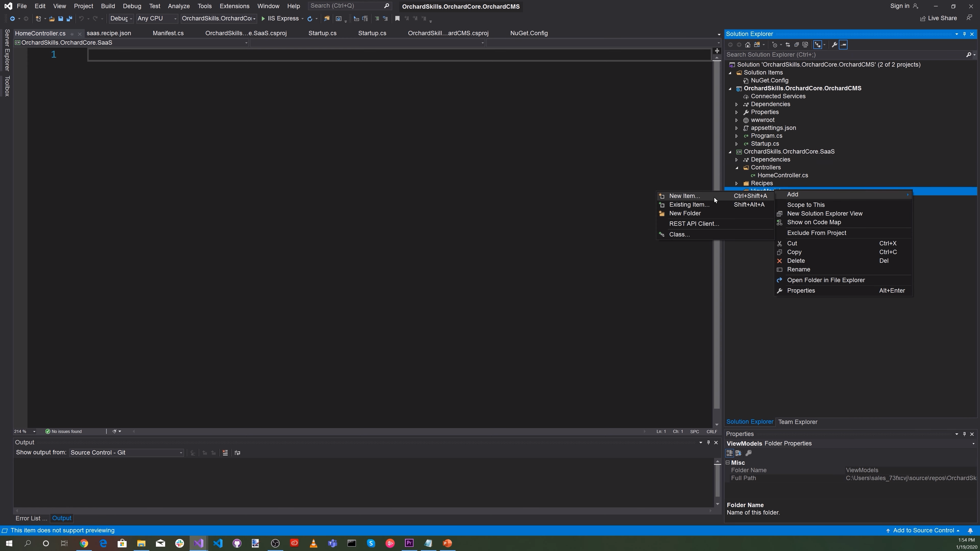Choose Rename in the context menu
980x551 pixels.
pos(844,270)
